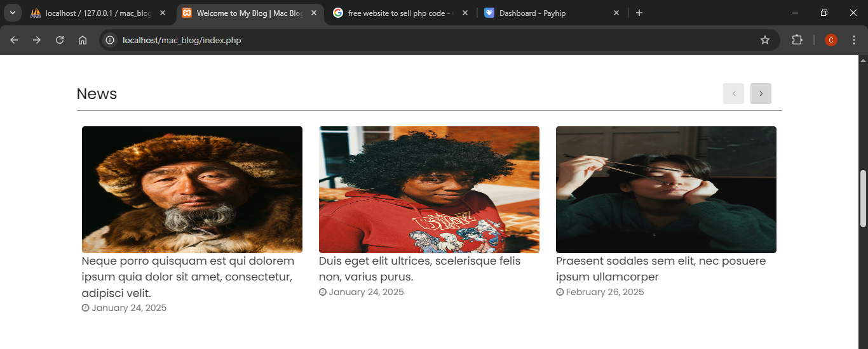Screen dimensions: 868x349
Task: Click the page vertical scrollbar thumb
Action: (863, 199)
